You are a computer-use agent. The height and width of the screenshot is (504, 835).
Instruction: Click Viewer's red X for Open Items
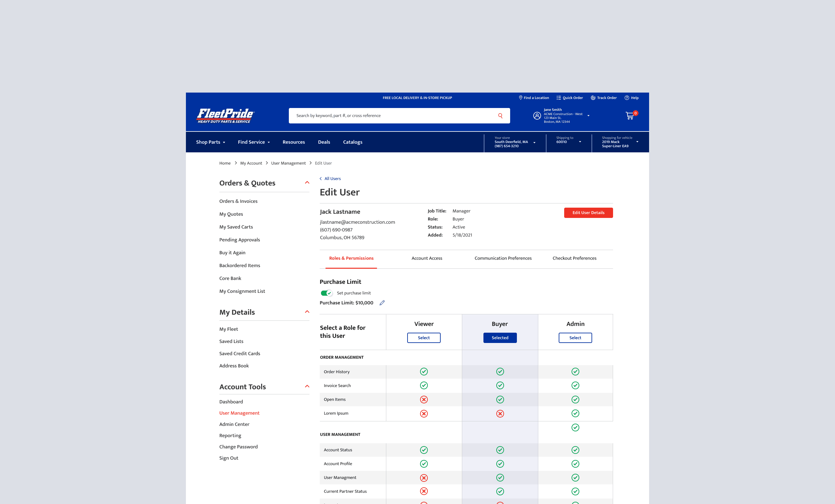coord(424,400)
